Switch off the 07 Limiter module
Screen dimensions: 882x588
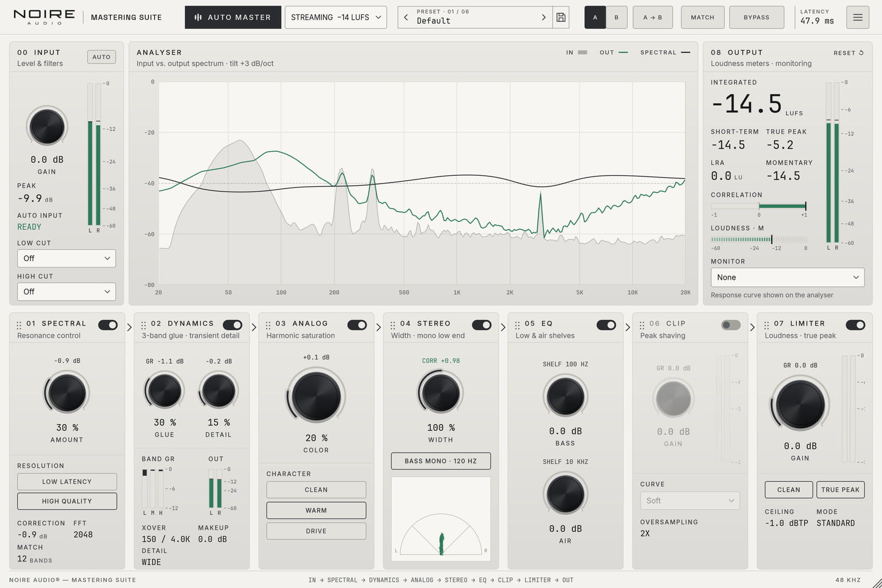[856, 325]
